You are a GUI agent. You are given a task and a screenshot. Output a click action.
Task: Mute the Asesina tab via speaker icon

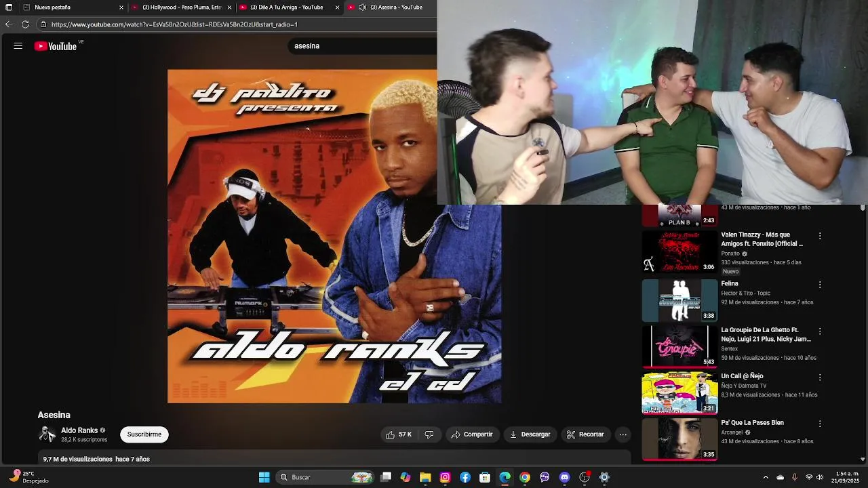tap(362, 7)
